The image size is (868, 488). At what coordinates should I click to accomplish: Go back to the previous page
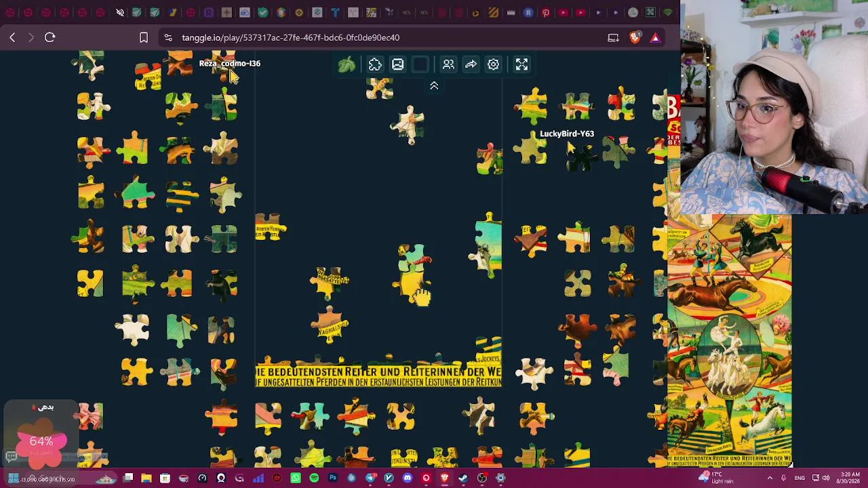pos(12,38)
